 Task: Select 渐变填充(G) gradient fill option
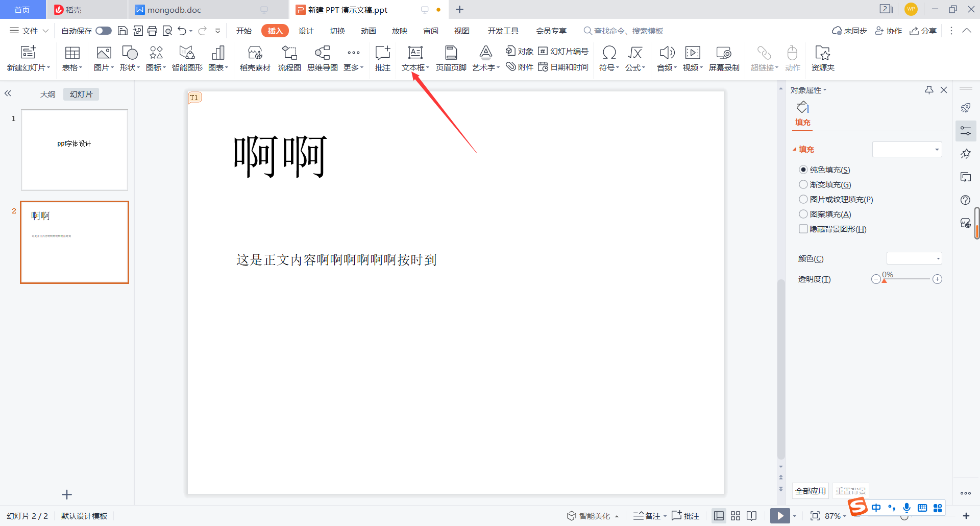point(825,184)
